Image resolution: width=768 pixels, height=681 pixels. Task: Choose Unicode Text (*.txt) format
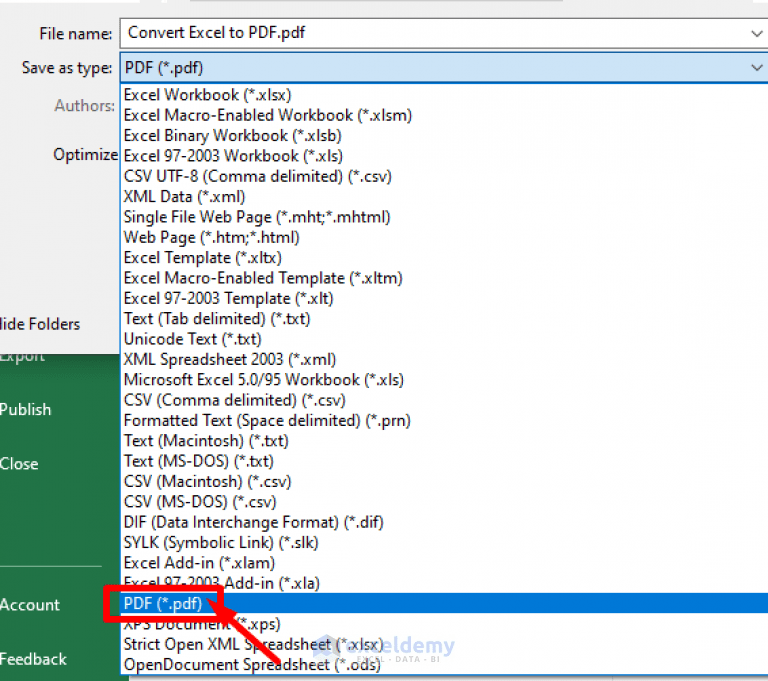pos(444,339)
